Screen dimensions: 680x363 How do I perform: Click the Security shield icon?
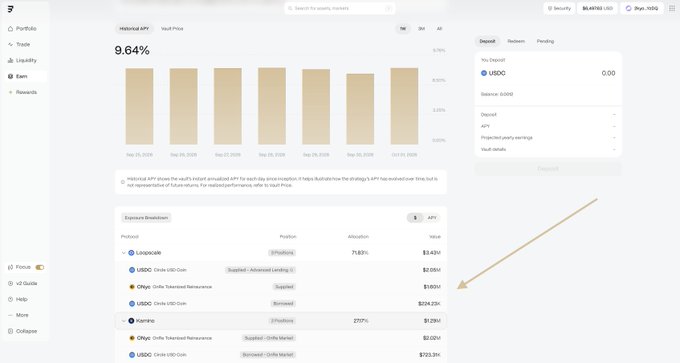coord(550,8)
